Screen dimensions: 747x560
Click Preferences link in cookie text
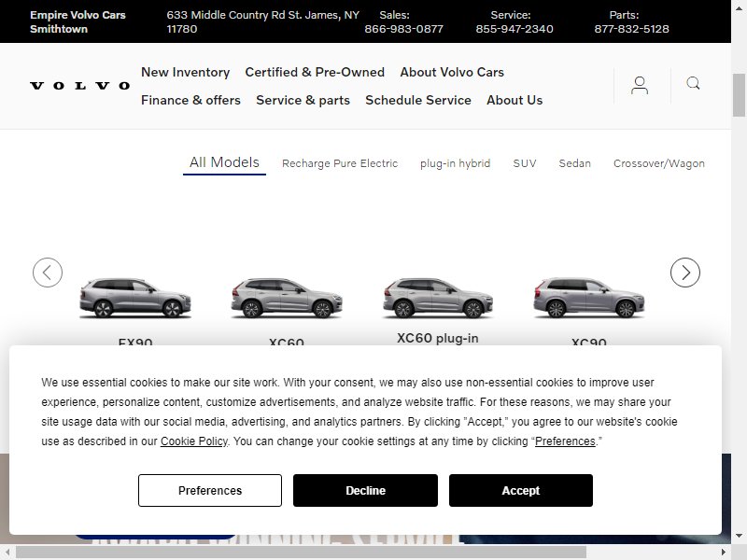tap(565, 441)
